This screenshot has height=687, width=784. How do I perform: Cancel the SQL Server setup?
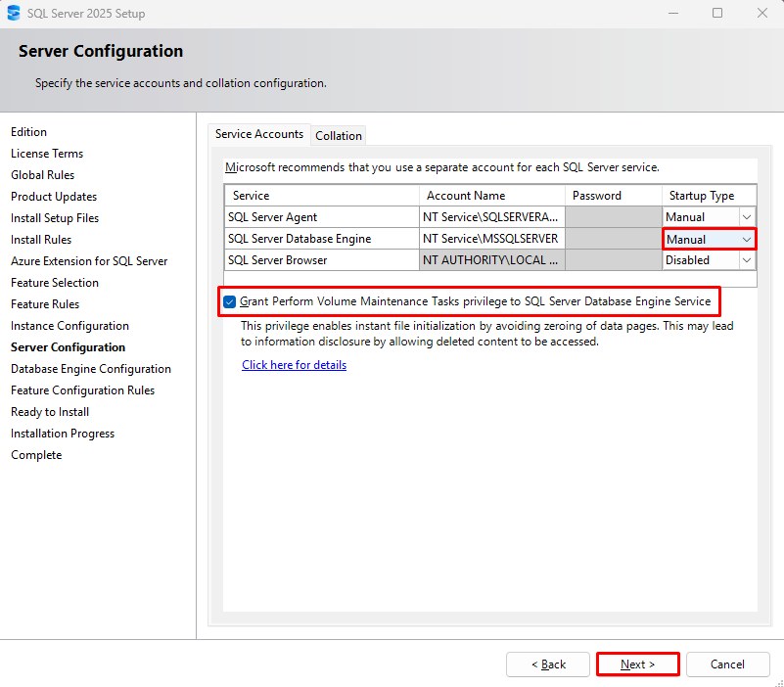click(x=727, y=664)
